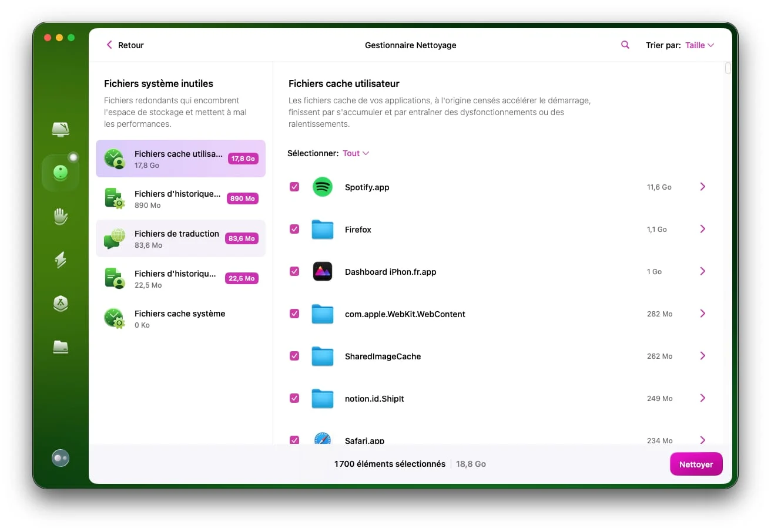Expand the notion.id.ShipIt row chevron
The image size is (771, 532).
(x=703, y=398)
